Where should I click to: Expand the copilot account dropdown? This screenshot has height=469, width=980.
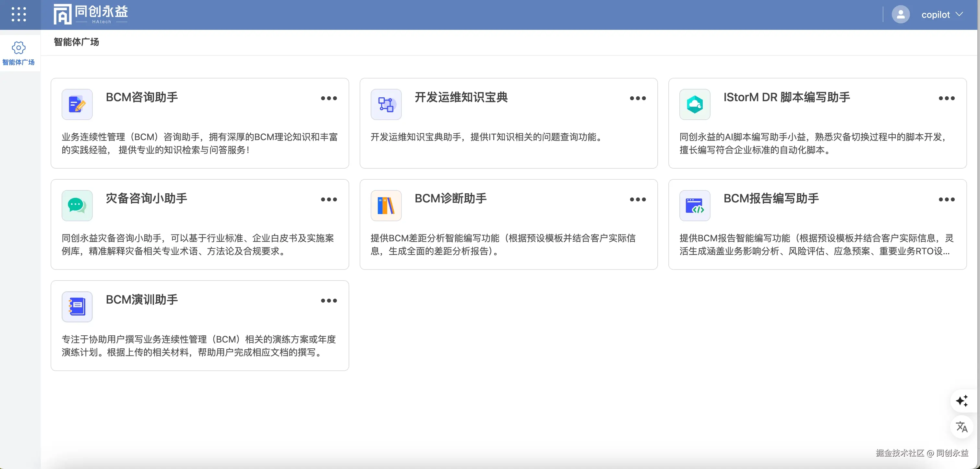[960, 15]
